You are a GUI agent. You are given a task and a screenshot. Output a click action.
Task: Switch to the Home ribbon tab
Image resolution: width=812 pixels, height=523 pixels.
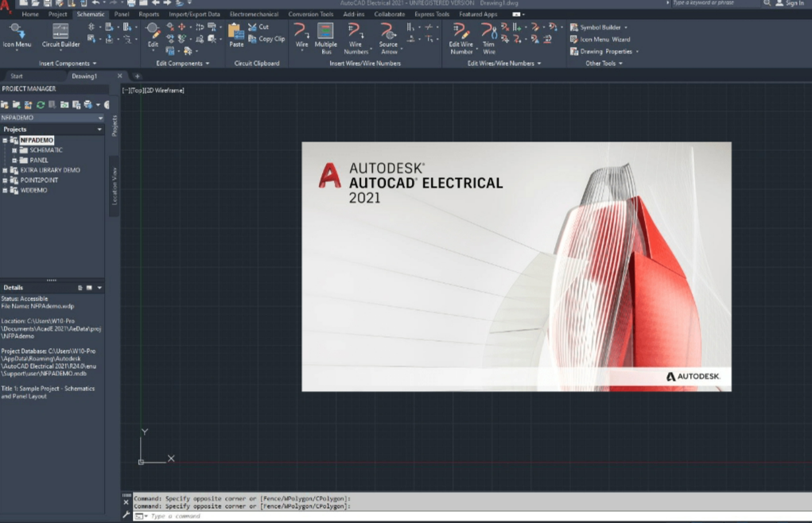pos(30,14)
